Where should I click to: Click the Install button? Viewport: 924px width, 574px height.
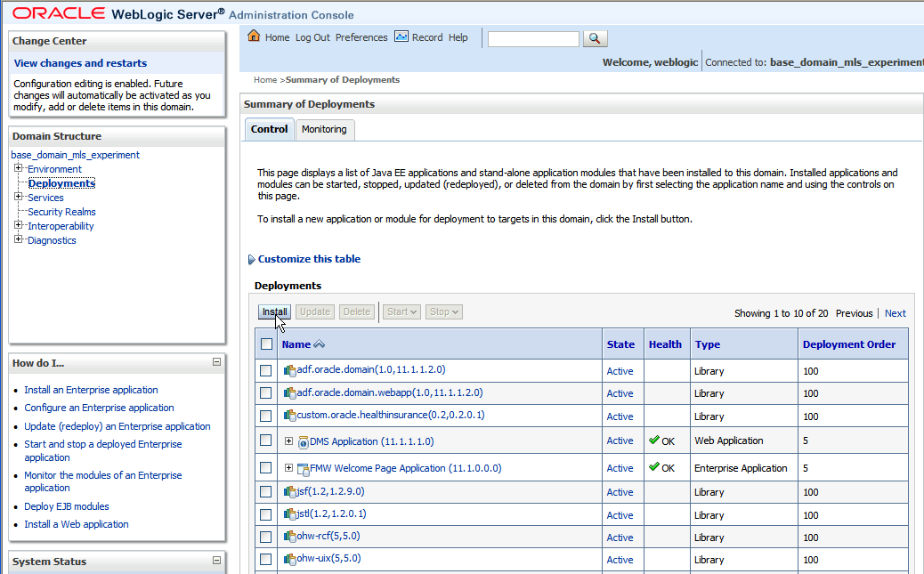point(274,311)
